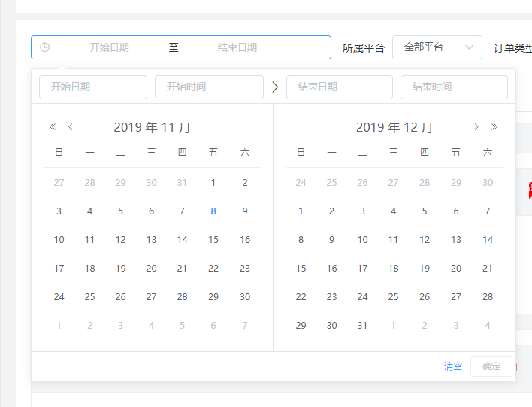Image resolution: width=532 pixels, height=407 pixels.
Task: Go to previous month with left arrow
Action: (71, 127)
